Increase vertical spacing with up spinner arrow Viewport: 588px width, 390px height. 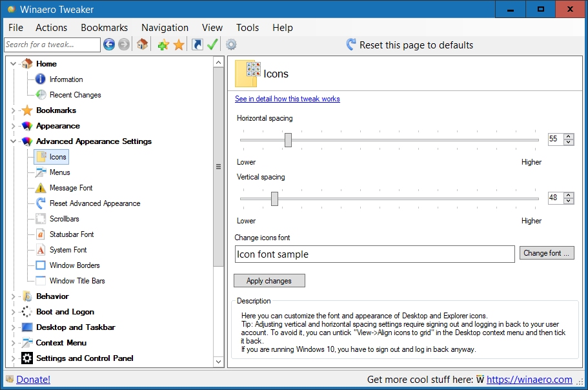[x=569, y=195]
